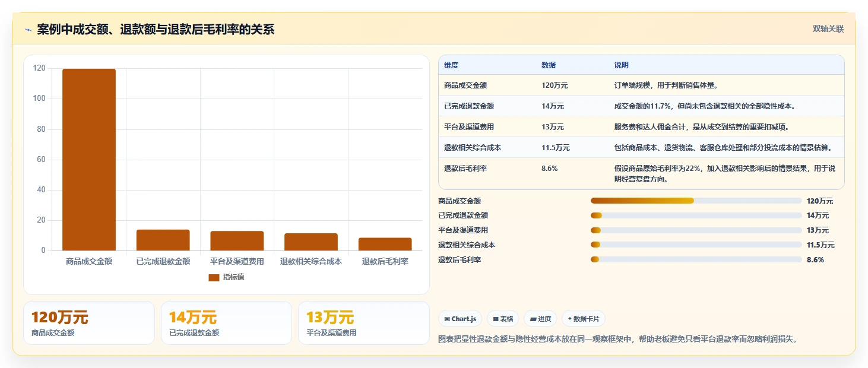Click the 平台及渠道费用 bar in the chart

click(237, 241)
